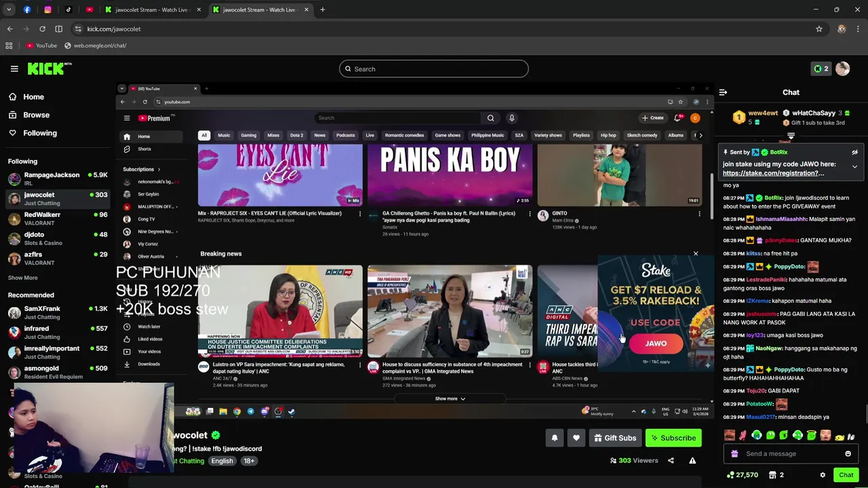
Task: Open a new browser tab
Action: pyautogui.click(x=323, y=9)
